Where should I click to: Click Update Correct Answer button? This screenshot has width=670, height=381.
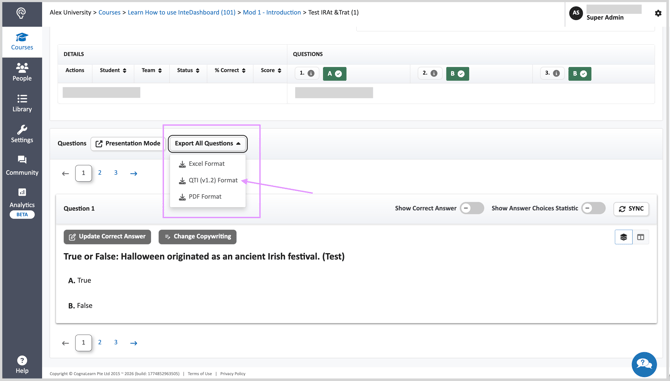[x=107, y=237]
